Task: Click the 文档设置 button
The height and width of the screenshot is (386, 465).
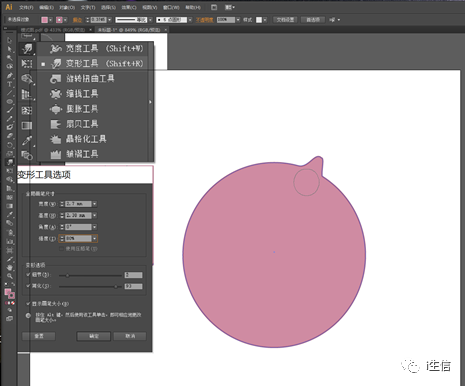Action: [x=285, y=20]
